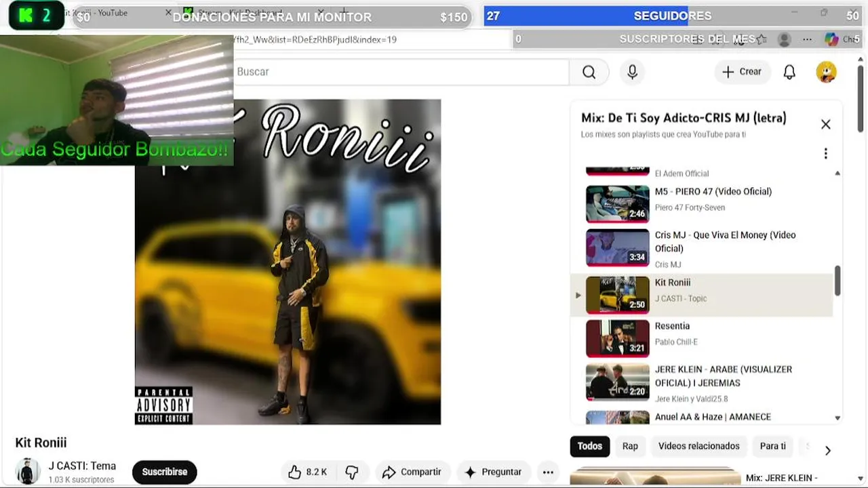Close the YouTube browser tab
Viewport: 868px width, 488px height.
click(x=168, y=13)
